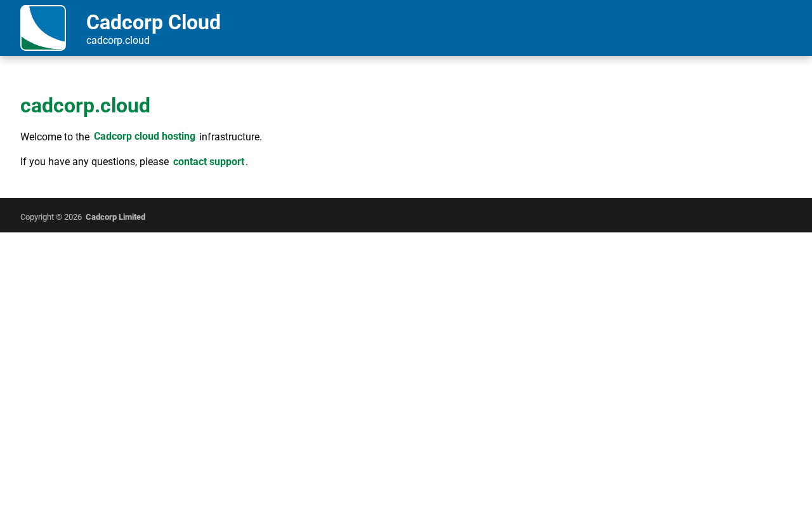Viewport: 812px width, 508px height.
Task: Click the green cadcorp.cloud page heading
Action: [85, 105]
